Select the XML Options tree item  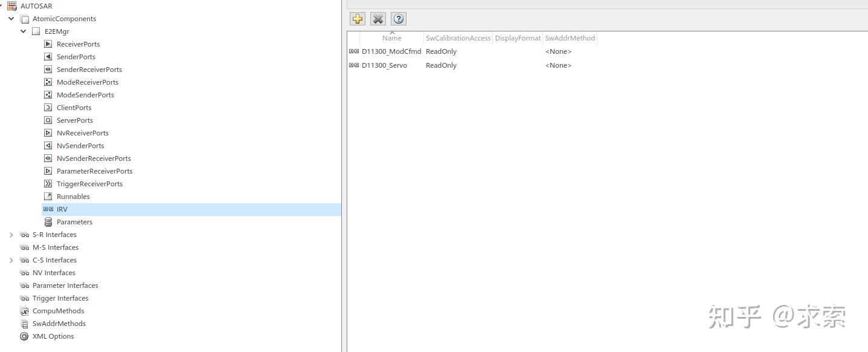[x=53, y=336]
